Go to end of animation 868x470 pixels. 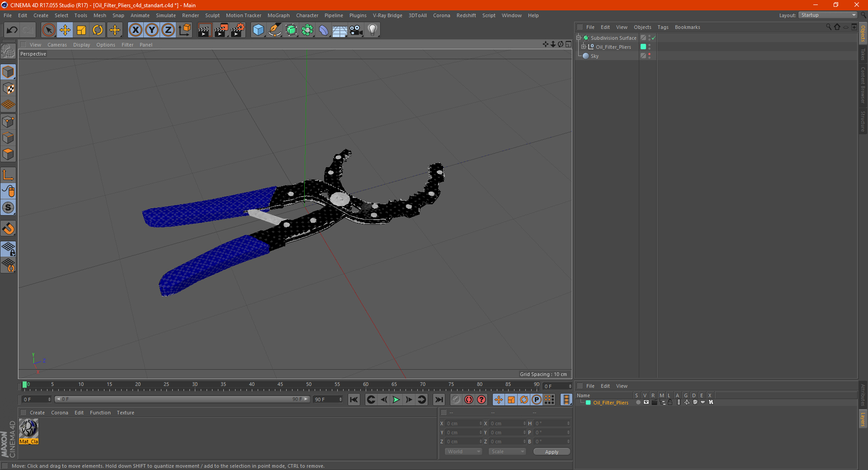pos(439,399)
